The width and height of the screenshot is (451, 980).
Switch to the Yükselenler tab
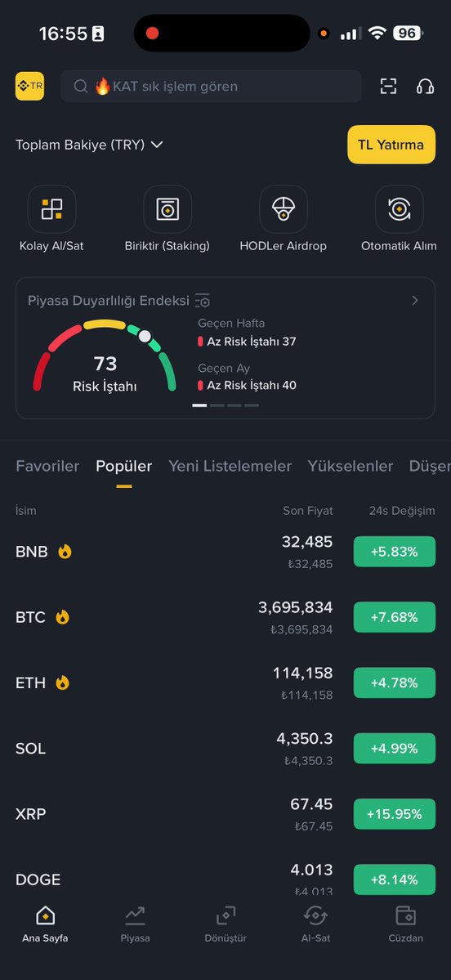pos(351,466)
